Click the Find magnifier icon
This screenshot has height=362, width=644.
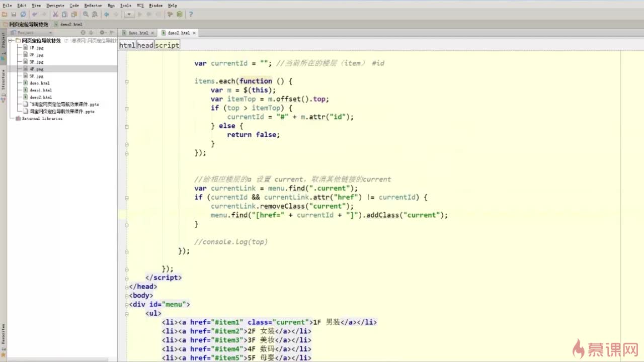click(x=86, y=15)
